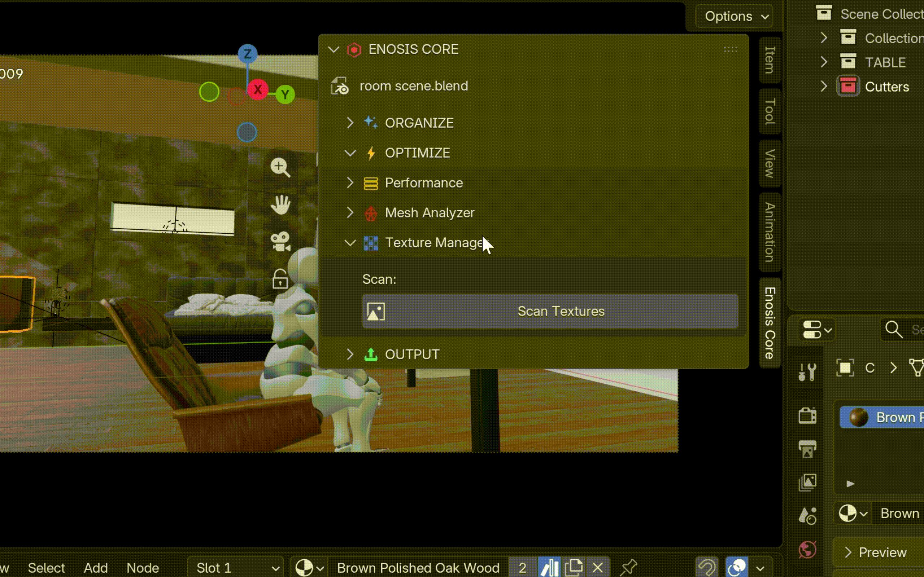
Task: Switch to the Animation sidebar tab
Action: (x=770, y=232)
